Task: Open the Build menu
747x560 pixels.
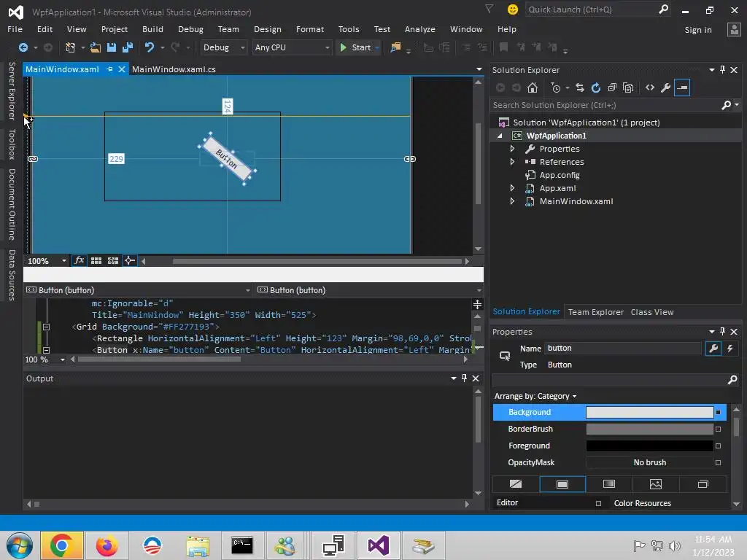Action: [x=152, y=29]
